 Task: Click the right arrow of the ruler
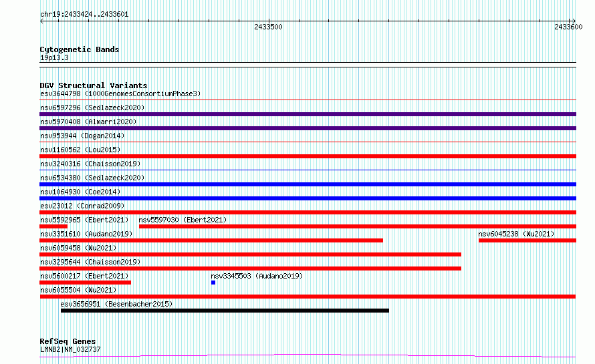[x=573, y=21]
